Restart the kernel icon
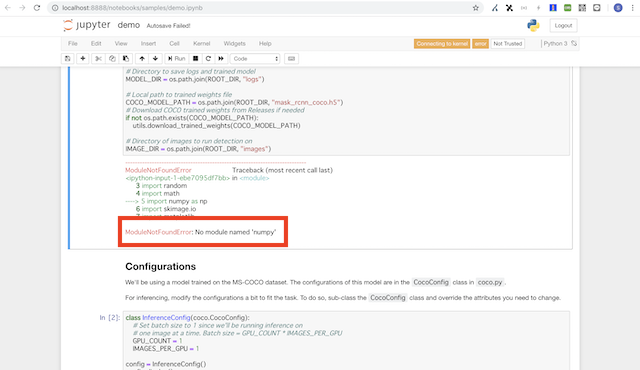Viewport: 640px width, 370px height. point(208,59)
